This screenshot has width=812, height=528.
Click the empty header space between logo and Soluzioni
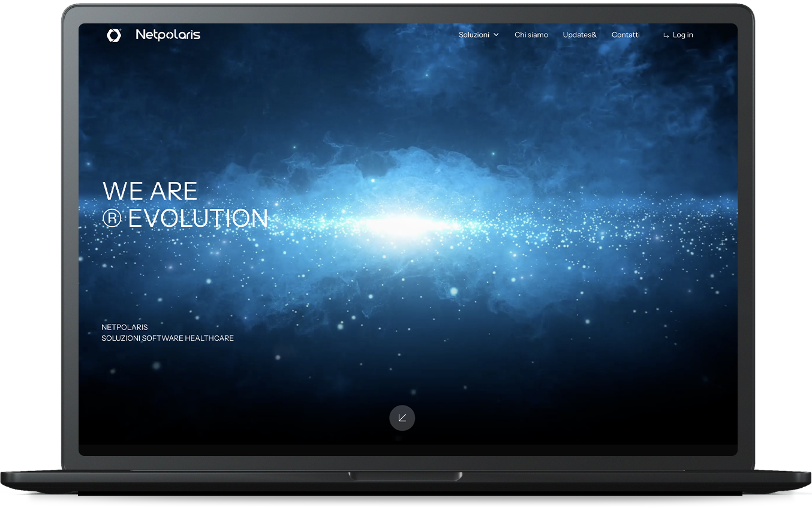pos(330,35)
